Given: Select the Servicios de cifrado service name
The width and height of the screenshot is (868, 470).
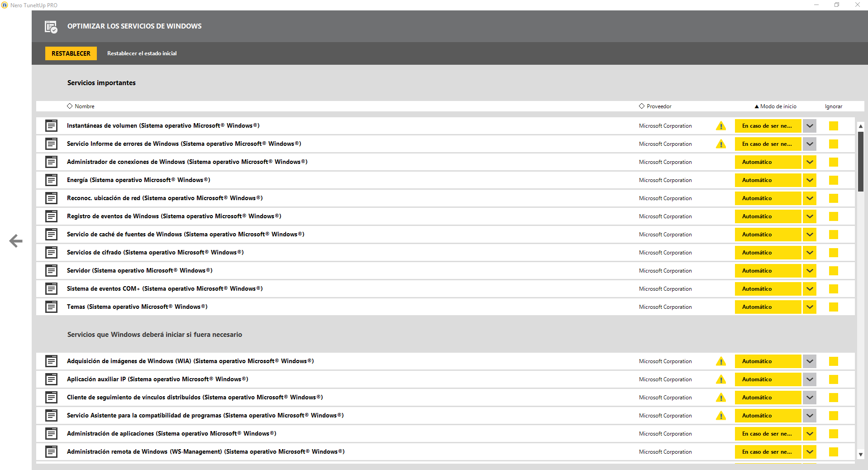Looking at the screenshot, I should 155,253.
